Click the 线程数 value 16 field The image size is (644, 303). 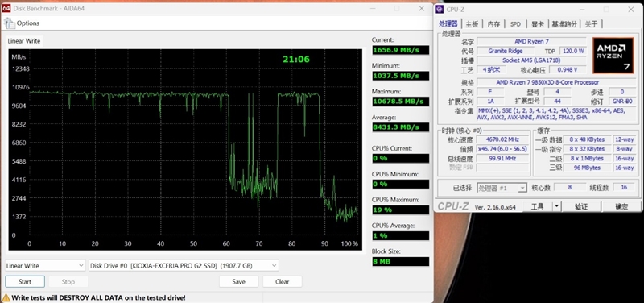pyautogui.click(x=625, y=188)
